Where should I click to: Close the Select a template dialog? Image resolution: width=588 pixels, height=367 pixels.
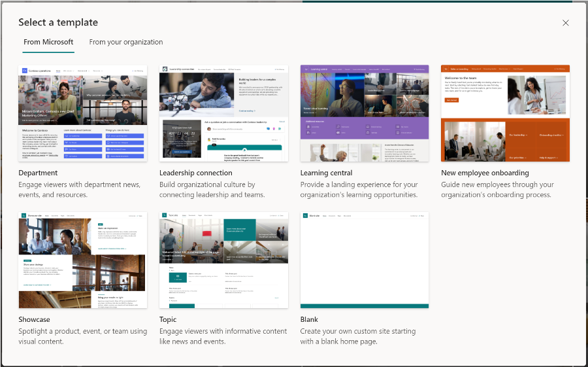click(x=566, y=23)
